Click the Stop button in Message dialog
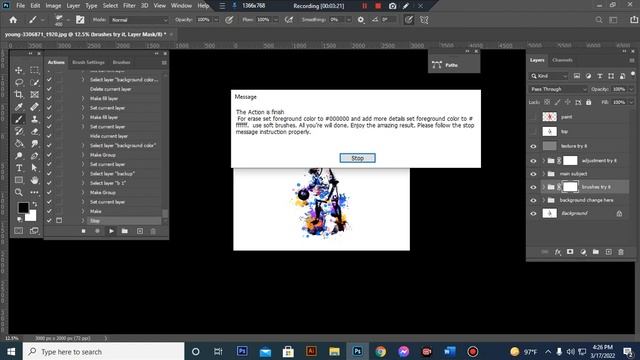The width and height of the screenshot is (640, 360). click(358, 158)
